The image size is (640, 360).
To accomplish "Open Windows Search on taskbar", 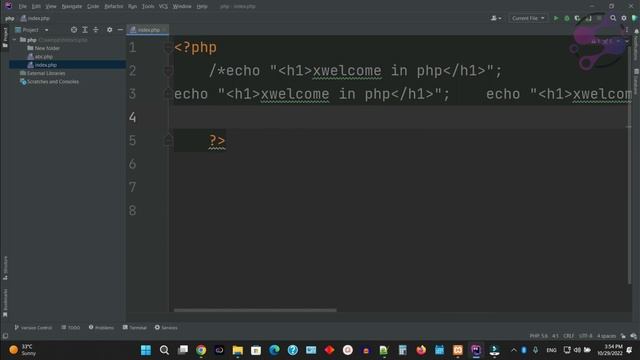I will pos(164,350).
